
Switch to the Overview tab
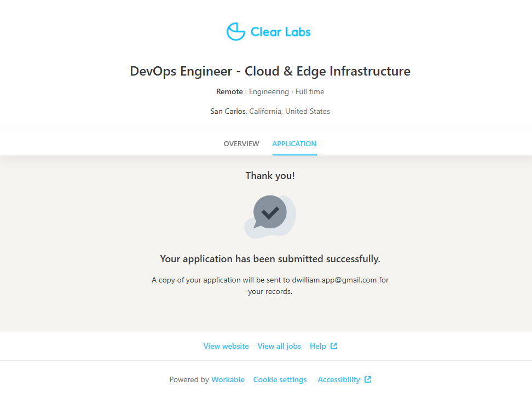[241, 144]
